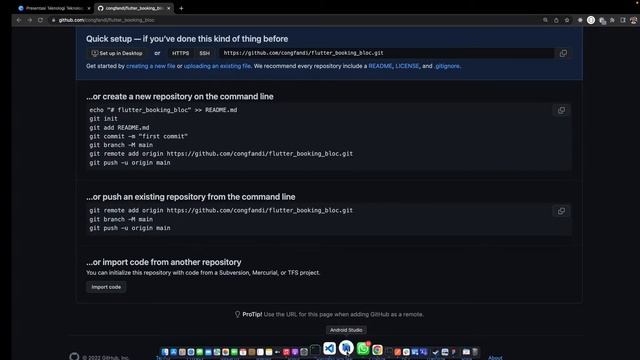Click the echo README.md command line

[163, 110]
